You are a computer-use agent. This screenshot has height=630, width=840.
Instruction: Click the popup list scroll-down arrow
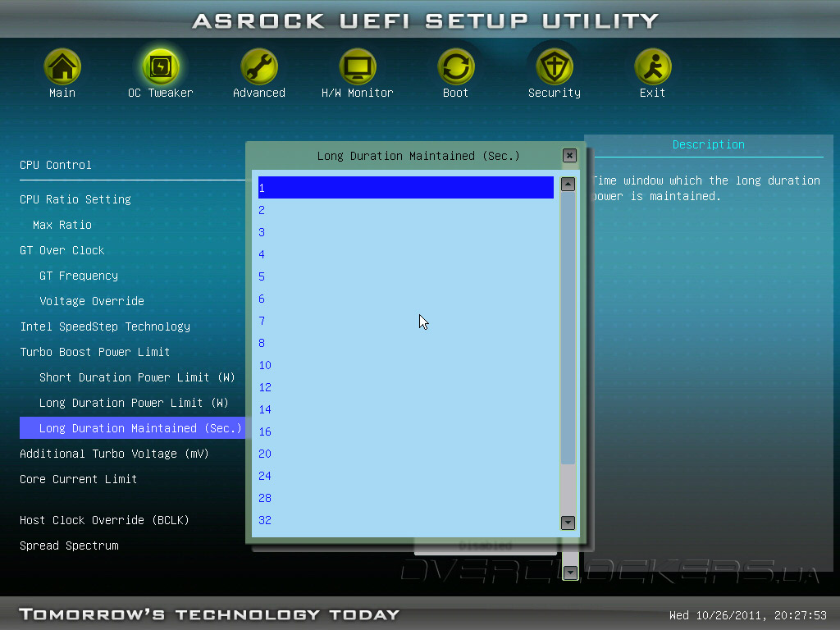coord(568,523)
